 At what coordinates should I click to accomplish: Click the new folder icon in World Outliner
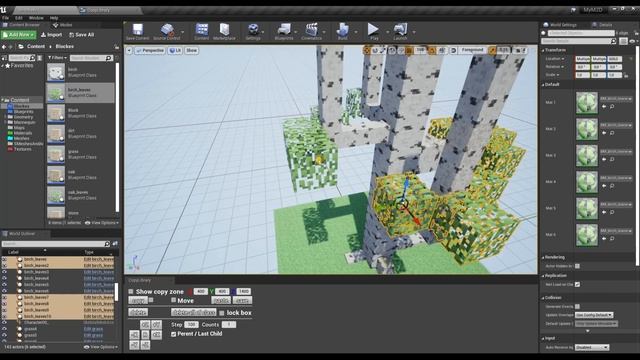click(115, 244)
